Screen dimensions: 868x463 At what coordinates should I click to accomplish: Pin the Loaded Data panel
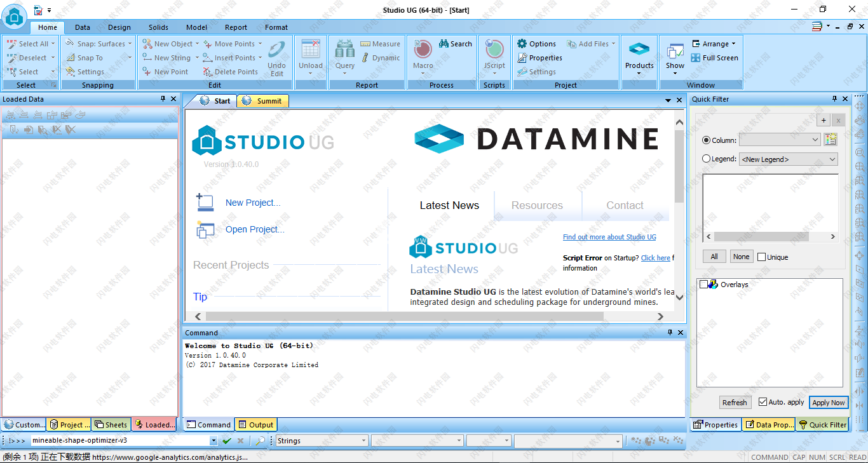tap(163, 99)
